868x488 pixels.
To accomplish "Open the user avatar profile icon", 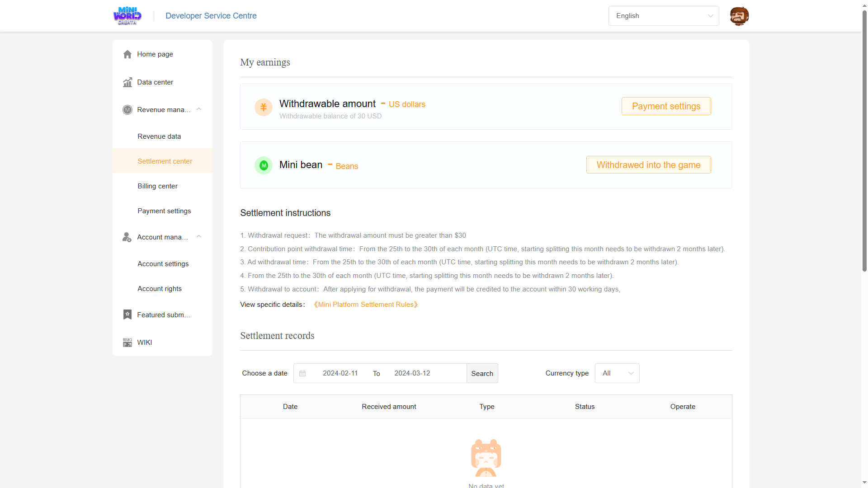I will [x=739, y=16].
